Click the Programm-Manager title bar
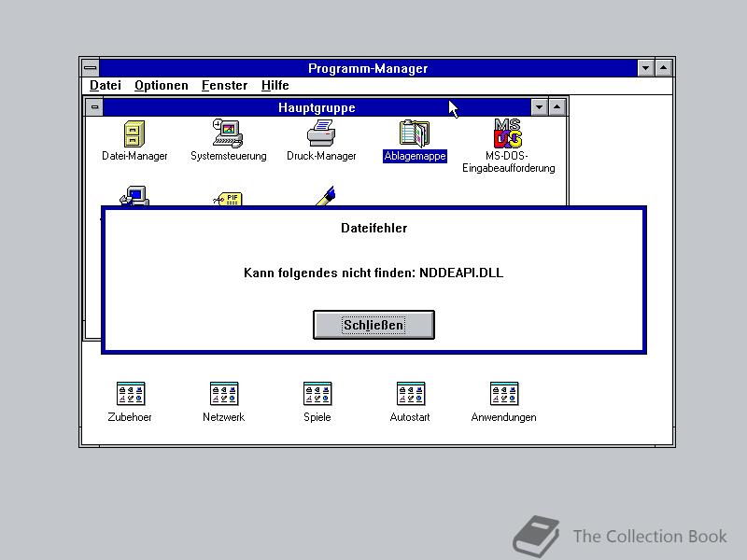 (368, 68)
